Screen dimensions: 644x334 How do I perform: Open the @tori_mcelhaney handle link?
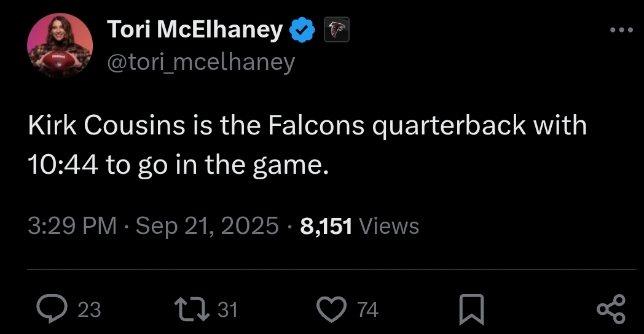click(202, 63)
